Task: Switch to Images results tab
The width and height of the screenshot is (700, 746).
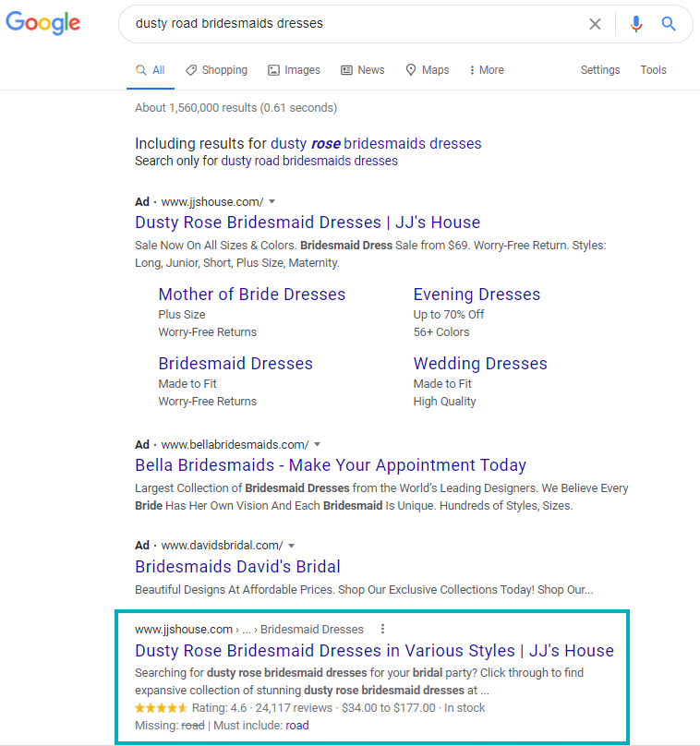Action: coord(294,70)
